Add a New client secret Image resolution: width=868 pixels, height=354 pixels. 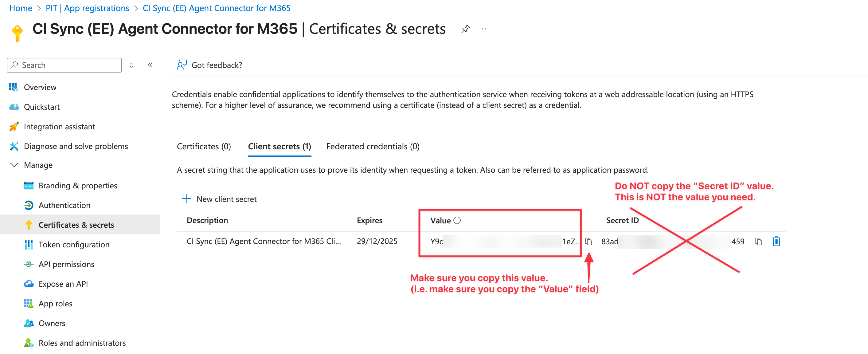pos(219,199)
